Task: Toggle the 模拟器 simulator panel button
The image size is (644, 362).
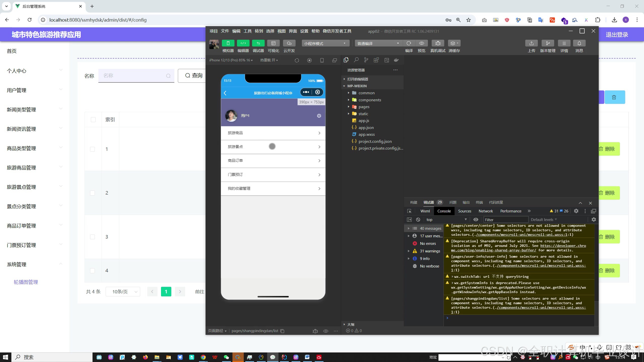Action: click(x=228, y=43)
